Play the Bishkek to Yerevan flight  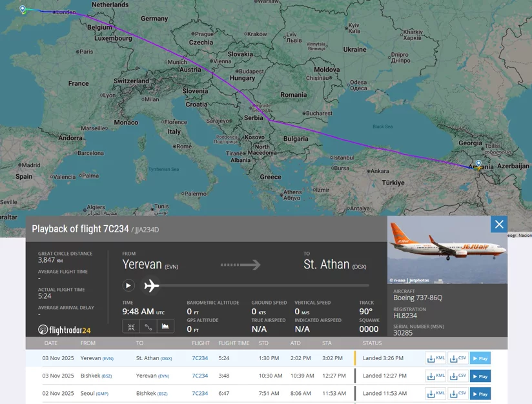click(x=480, y=376)
